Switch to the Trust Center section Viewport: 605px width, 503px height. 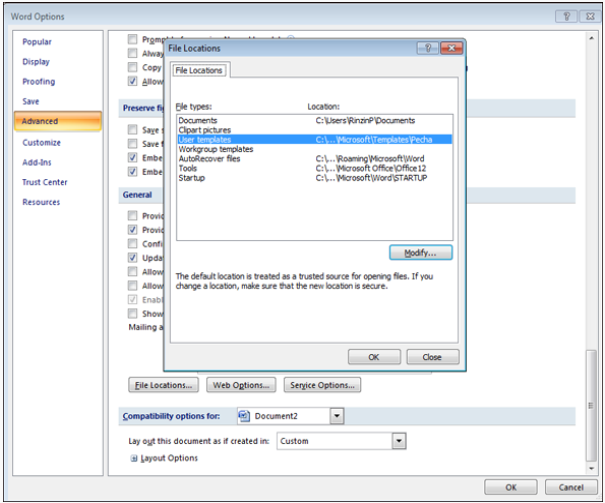tap(45, 182)
